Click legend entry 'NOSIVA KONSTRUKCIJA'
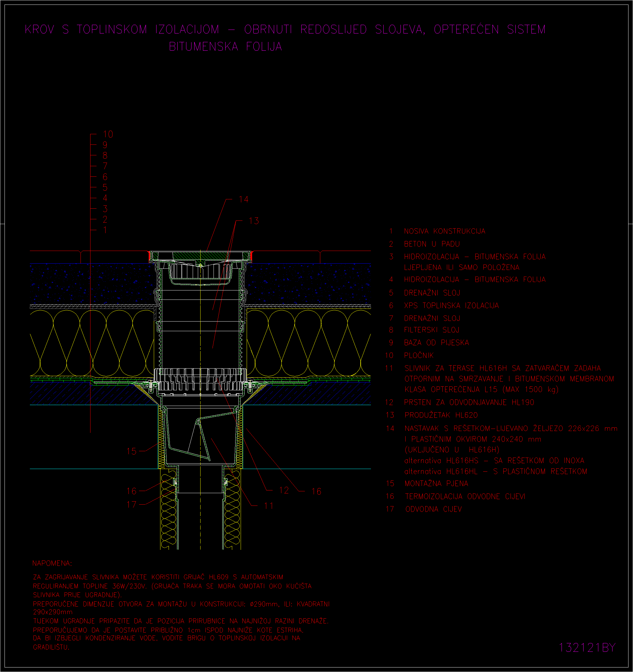 pyautogui.click(x=445, y=231)
